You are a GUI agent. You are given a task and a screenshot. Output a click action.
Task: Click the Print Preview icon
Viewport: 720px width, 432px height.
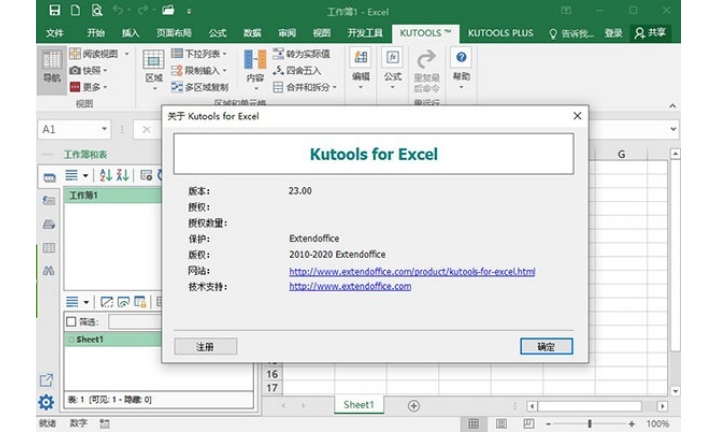pos(96,10)
